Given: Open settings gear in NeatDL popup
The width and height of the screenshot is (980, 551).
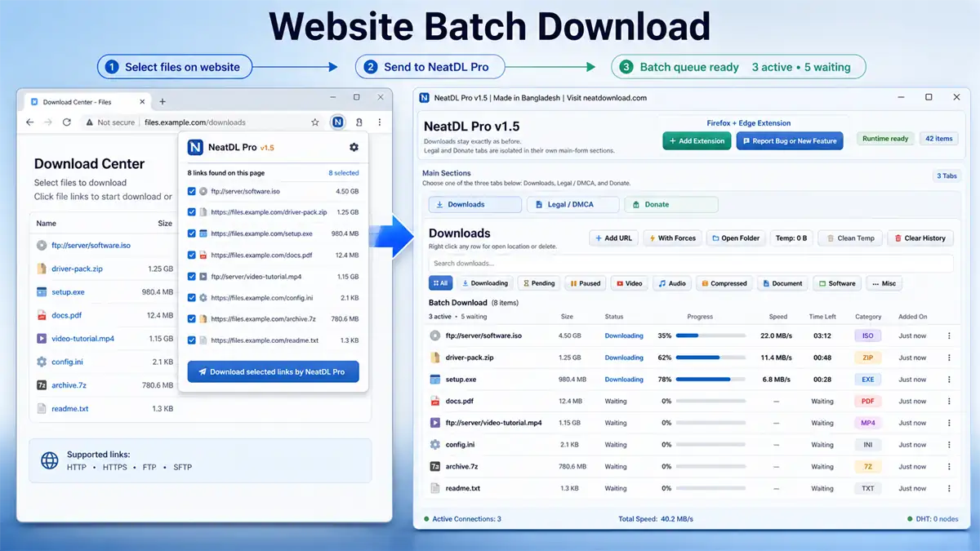Looking at the screenshot, I should [x=354, y=148].
